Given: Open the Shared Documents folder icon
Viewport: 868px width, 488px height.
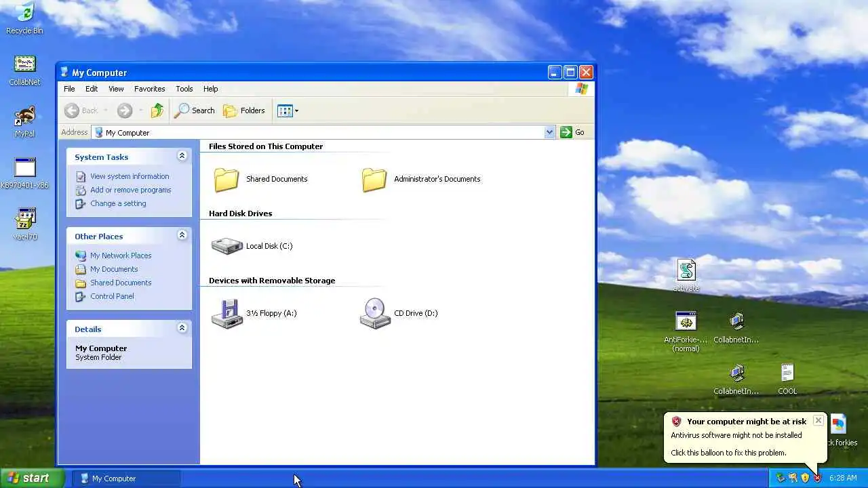Looking at the screenshot, I should click(x=226, y=179).
